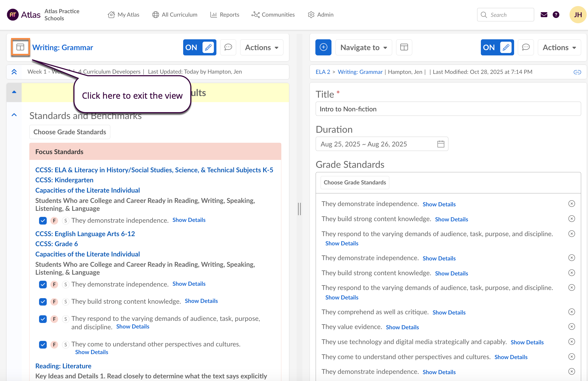Open the calendar picker in Duration field
The image size is (588, 381).
click(441, 144)
